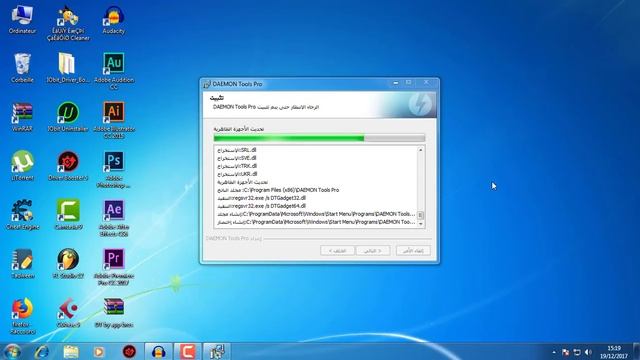The height and width of the screenshot is (360, 640).
Task: Select the 'C:\Program Files (x86)\DAEMON Tools Pro' line
Action: point(278,190)
